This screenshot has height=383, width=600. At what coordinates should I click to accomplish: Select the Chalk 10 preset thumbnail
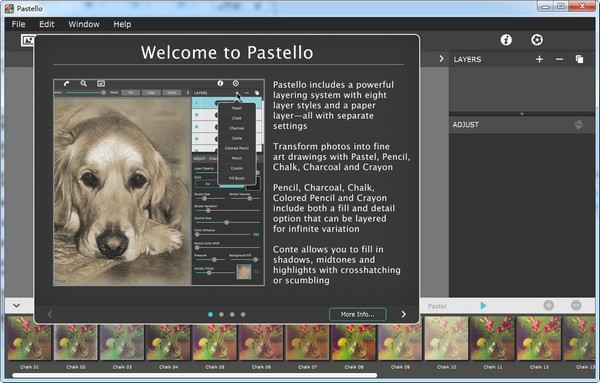(x=446, y=338)
